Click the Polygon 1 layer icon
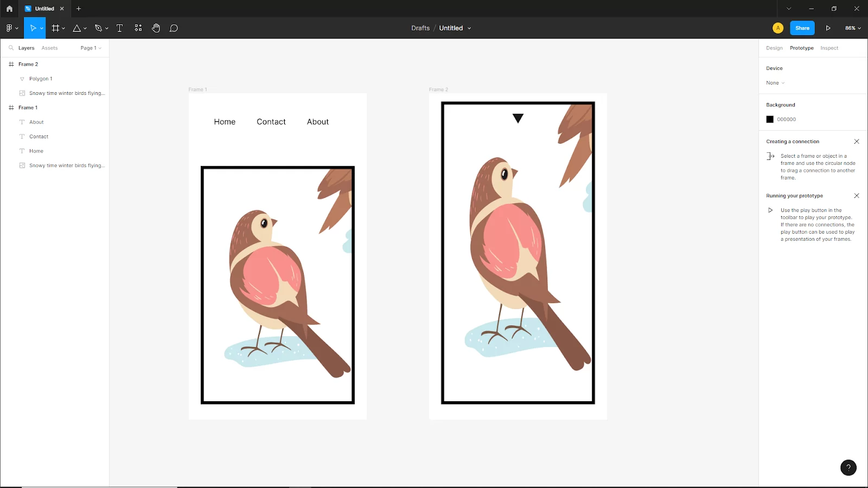868x488 pixels. (x=22, y=79)
